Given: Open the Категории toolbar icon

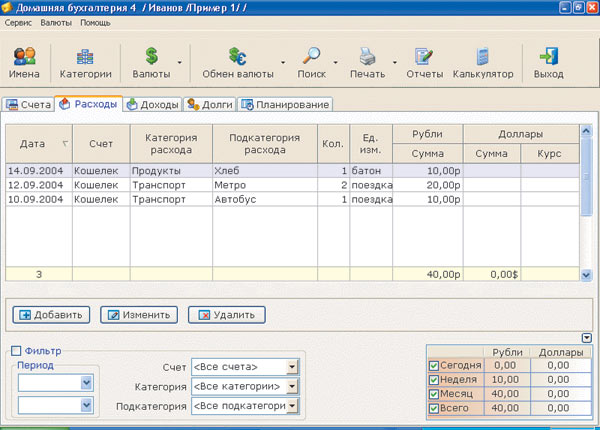Looking at the screenshot, I should click(85, 57).
